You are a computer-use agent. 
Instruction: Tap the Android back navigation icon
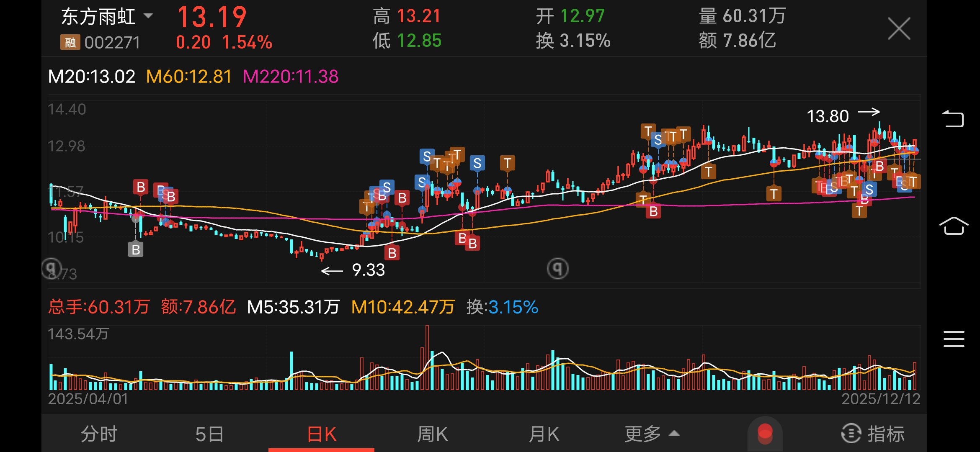click(953, 119)
